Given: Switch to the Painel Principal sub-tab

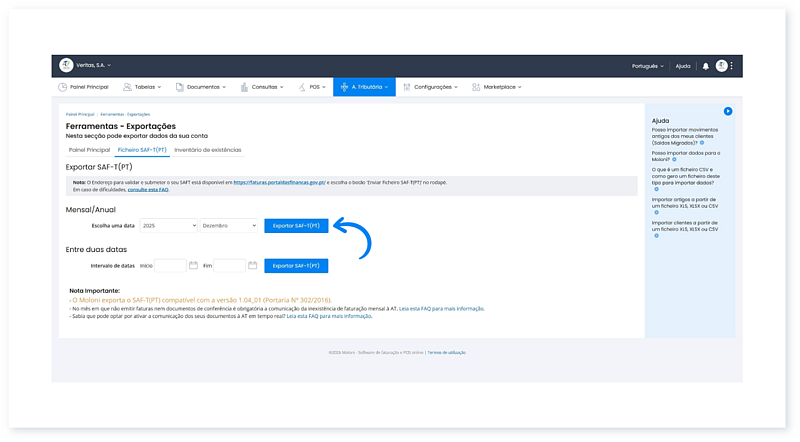Looking at the screenshot, I should point(89,150).
